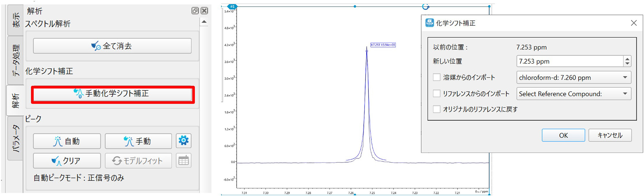
Task: Toggle オリジナルのリファレンスに戻す checkbox
Action: [437, 109]
